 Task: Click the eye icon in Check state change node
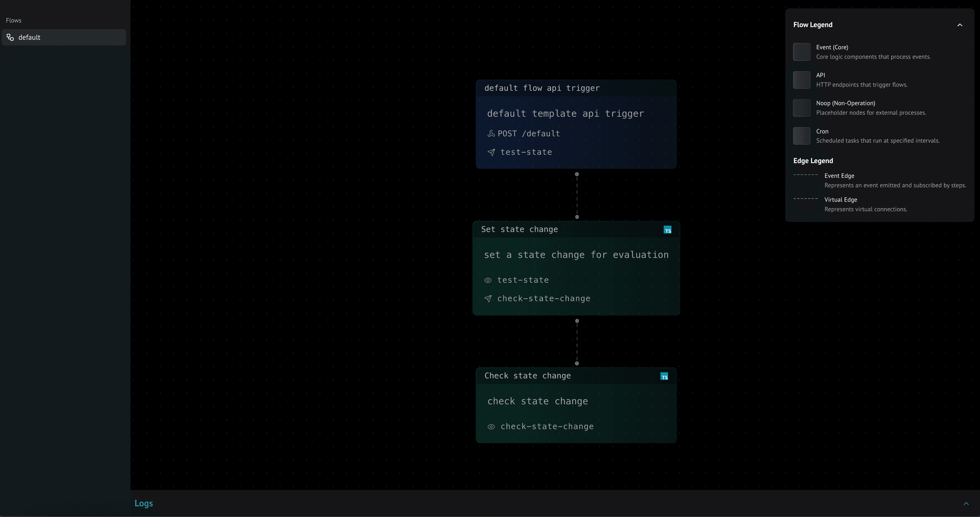click(x=491, y=427)
